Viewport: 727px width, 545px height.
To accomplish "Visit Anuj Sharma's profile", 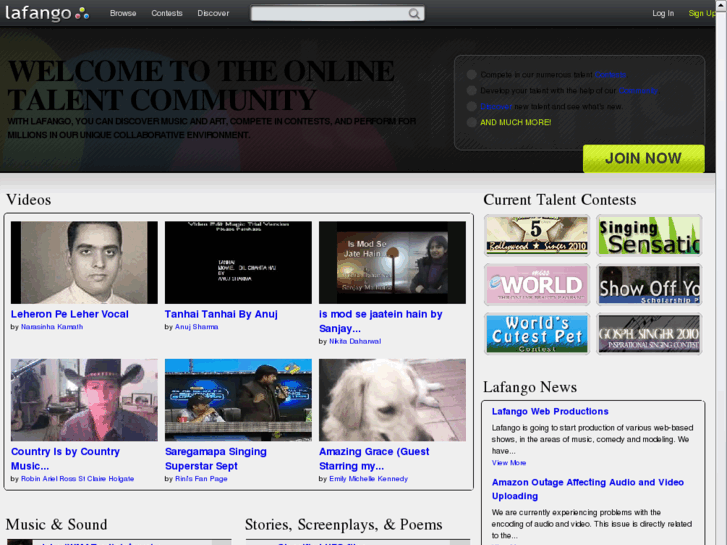I will [x=196, y=327].
